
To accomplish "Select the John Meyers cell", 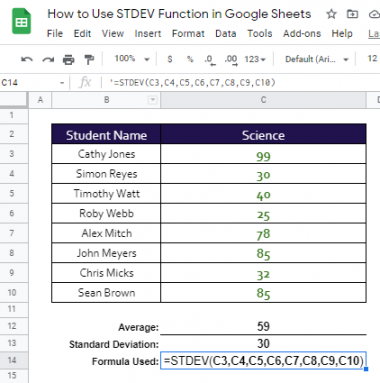I will (106, 253).
